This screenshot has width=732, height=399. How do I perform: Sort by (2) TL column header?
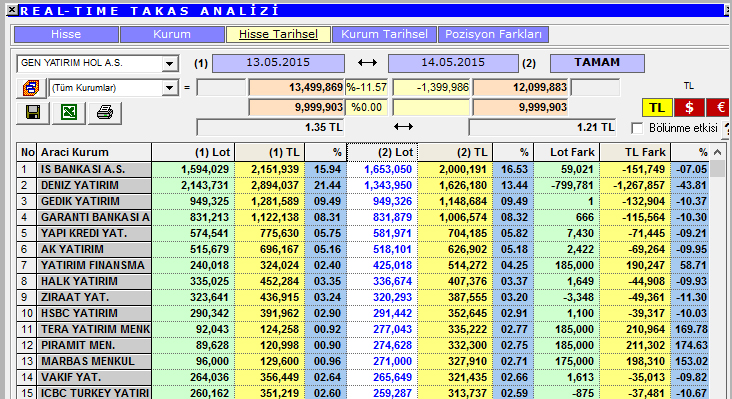pyautogui.click(x=455, y=152)
